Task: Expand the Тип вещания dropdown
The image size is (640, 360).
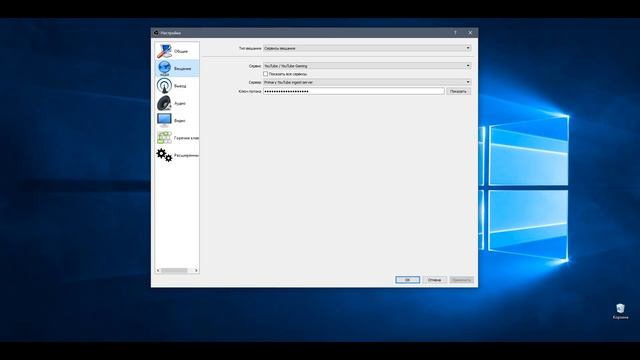Action: 367,48
